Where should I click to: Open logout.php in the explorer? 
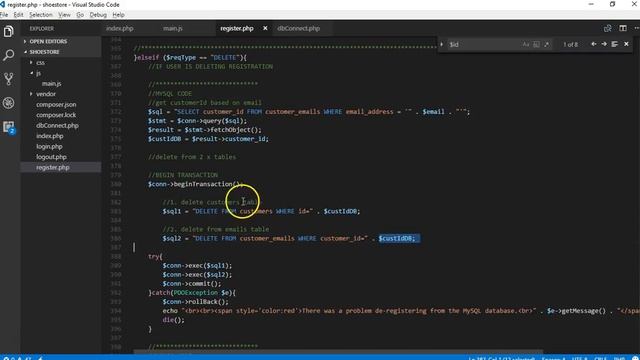(51, 157)
